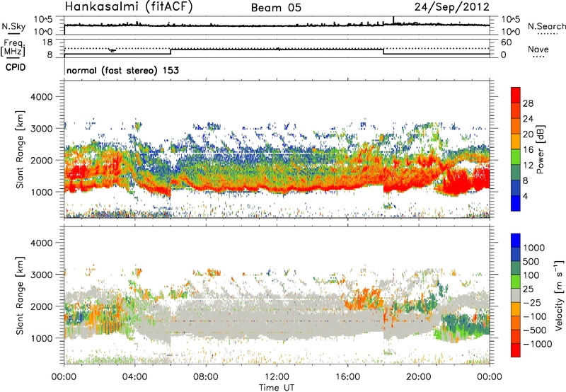Viewport: 566px width, 392px height.
Task: Click the 'Freq. [MHz]' axis label
Action: pyautogui.click(x=13, y=48)
